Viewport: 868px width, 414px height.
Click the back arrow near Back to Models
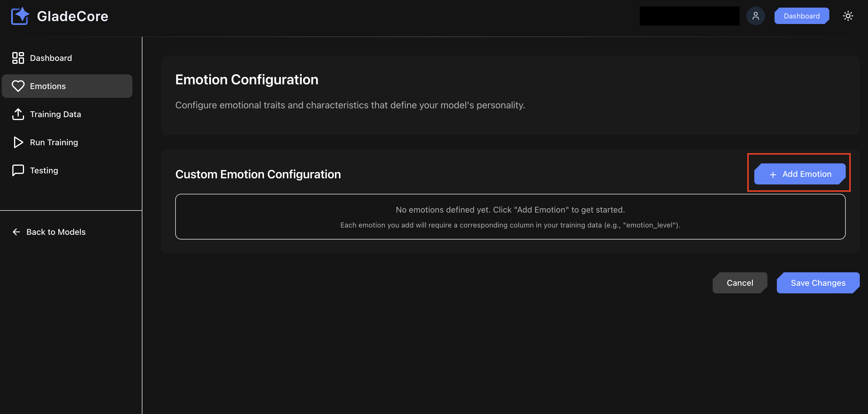tap(16, 232)
